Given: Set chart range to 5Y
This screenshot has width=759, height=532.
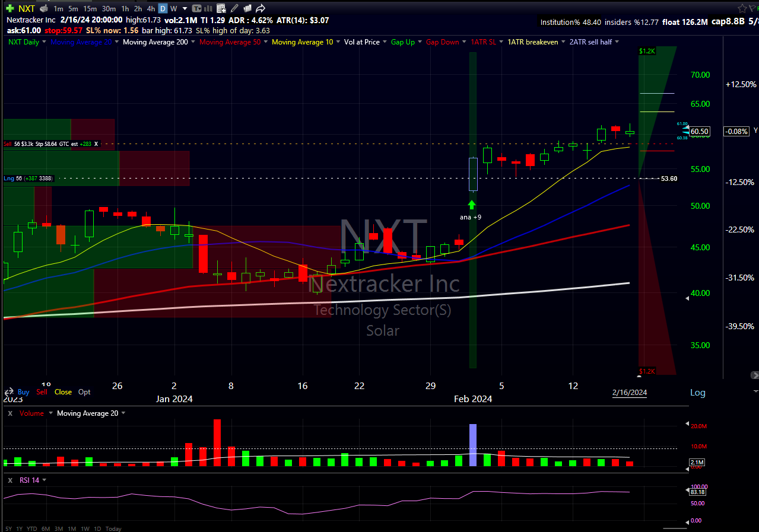Looking at the screenshot, I should (x=9, y=528).
